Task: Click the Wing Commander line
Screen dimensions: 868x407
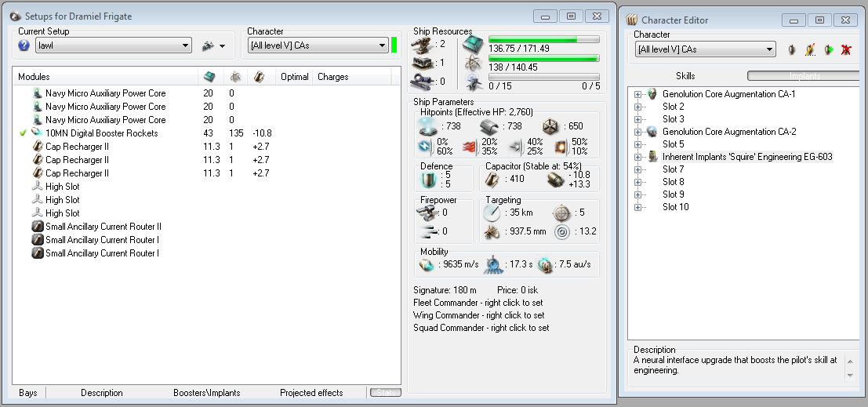Action: coord(479,315)
